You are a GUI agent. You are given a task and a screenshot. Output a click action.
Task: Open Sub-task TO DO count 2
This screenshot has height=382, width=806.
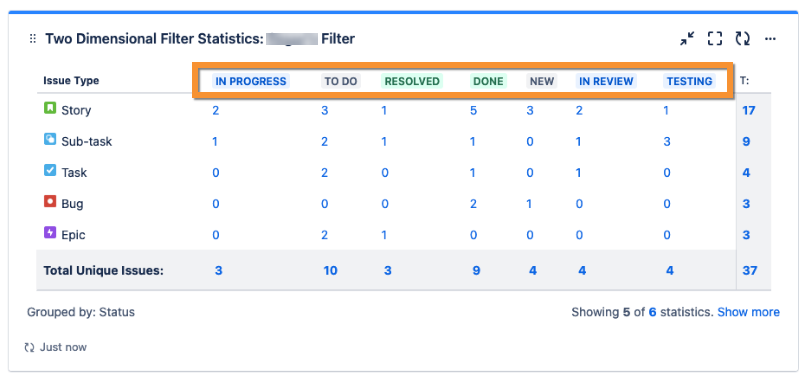(x=324, y=141)
